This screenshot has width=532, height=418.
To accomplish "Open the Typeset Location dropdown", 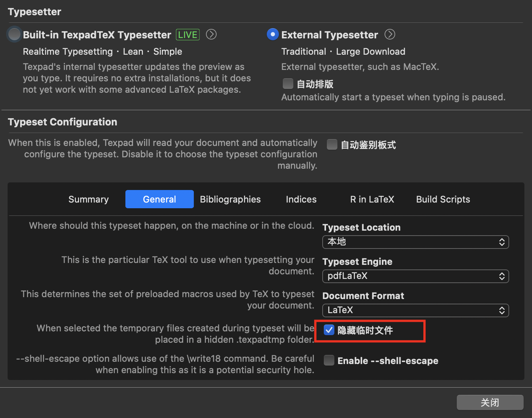I will (415, 242).
